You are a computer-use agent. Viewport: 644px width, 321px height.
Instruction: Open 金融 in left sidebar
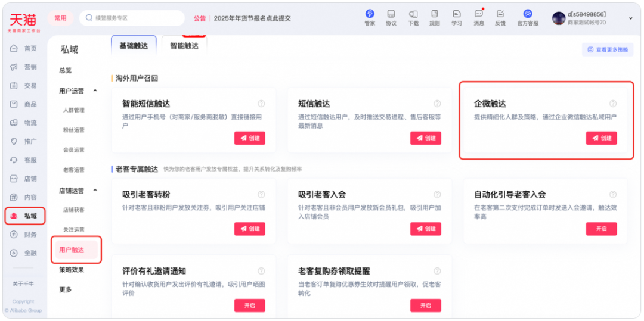[x=23, y=253]
